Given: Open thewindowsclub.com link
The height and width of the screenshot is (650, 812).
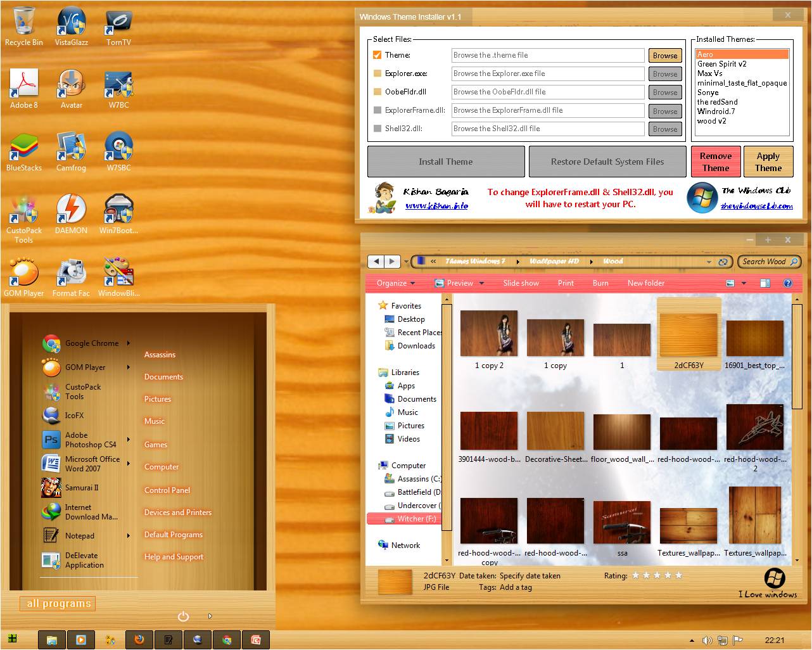Looking at the screenshot, I should (x=756, y=205).
